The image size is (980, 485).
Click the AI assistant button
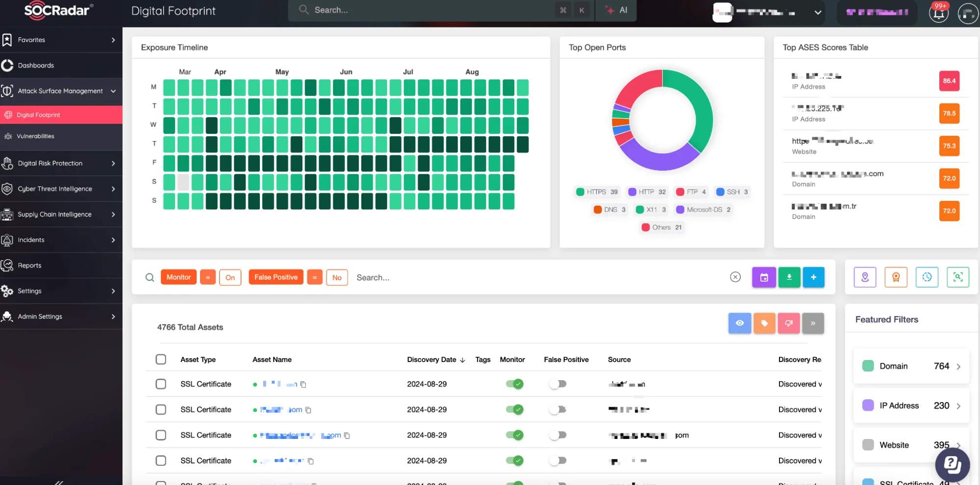click(x=616, y=10)
